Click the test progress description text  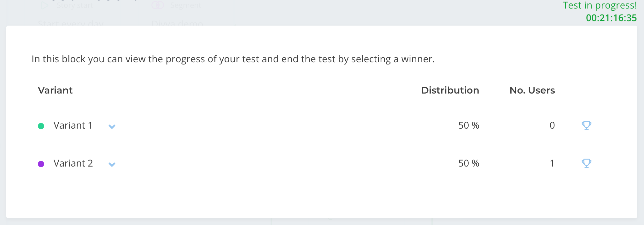pyautogui.click(x=233, y=59)
